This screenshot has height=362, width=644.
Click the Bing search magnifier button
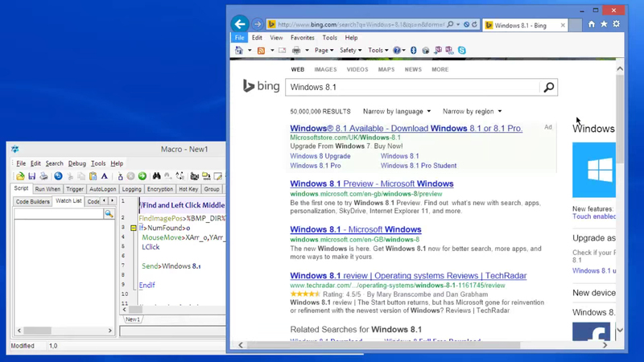(549, 87)
